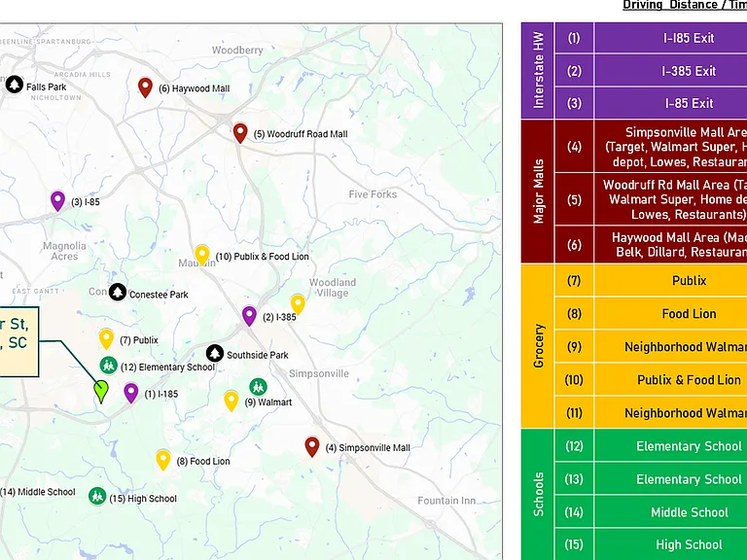Select the yellow Food Lion pin
The width and height of the screenshot is (747, 560).
(163, 460)
